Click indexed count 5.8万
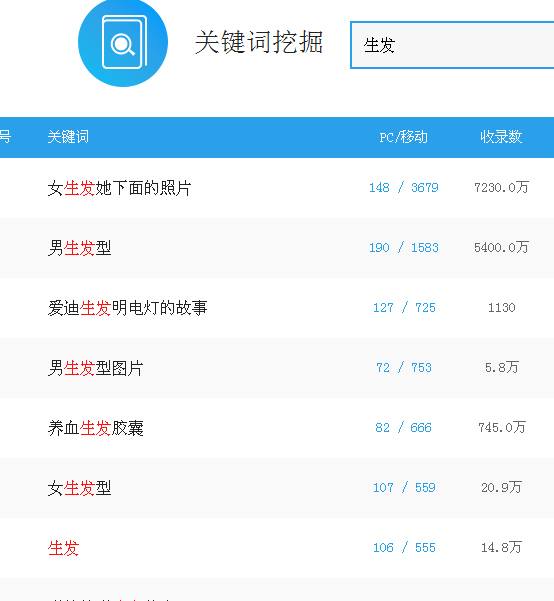Viewport: 554px width, 601px height. click(x=501, y=368)
